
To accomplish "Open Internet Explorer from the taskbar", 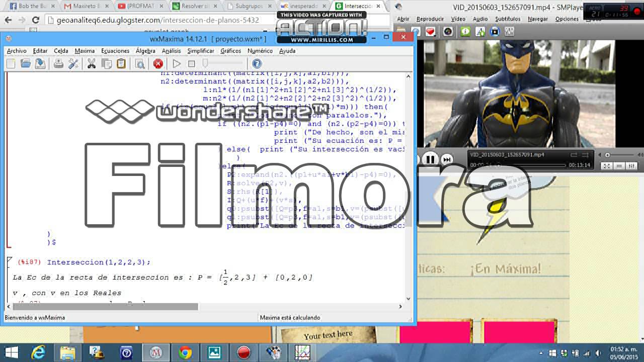I will (x=39, y=352).
